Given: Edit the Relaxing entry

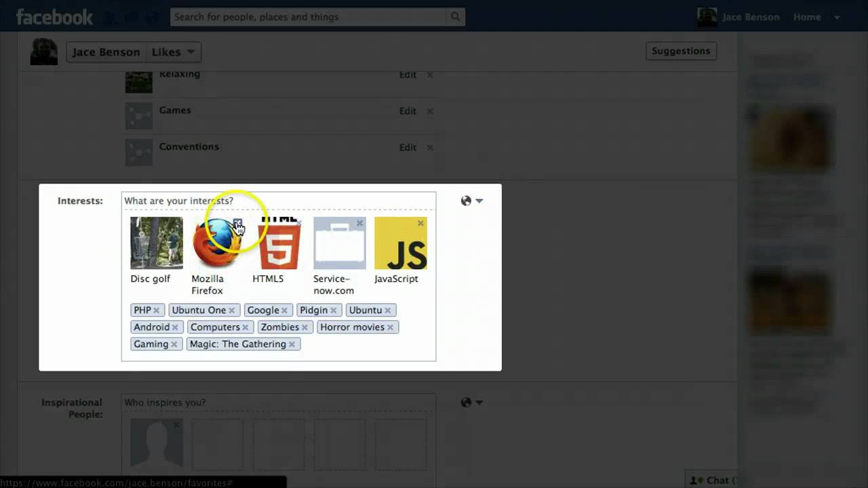Looking at the screenshot, I should 408,75.
